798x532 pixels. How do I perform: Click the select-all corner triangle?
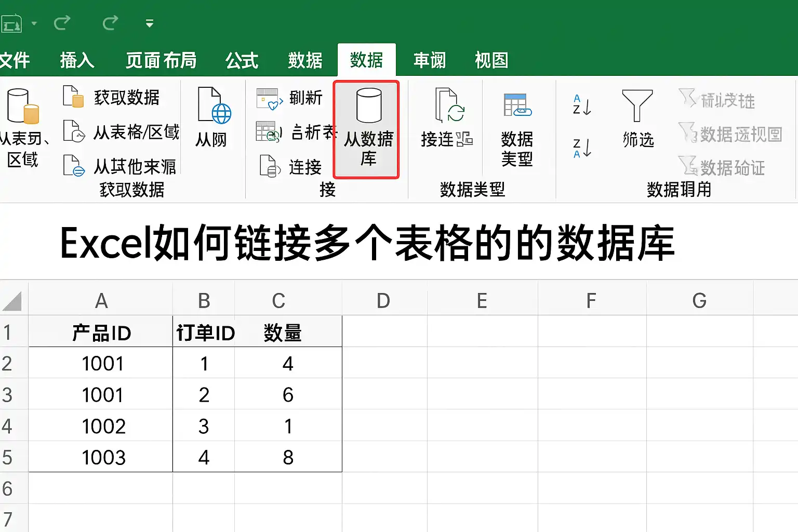click(12, 301)
